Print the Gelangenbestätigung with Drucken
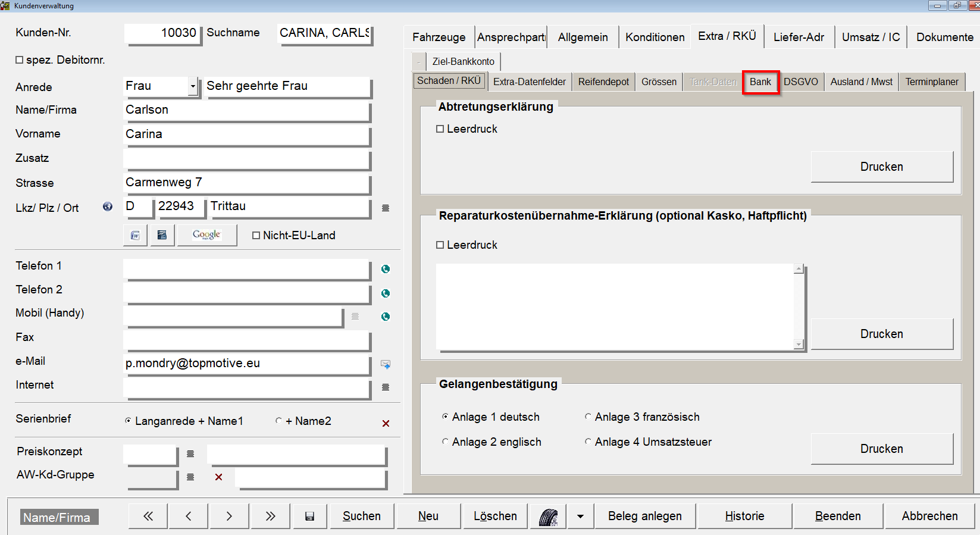The image size is (980, 535). pyautogui.click(x=882, y=449)
